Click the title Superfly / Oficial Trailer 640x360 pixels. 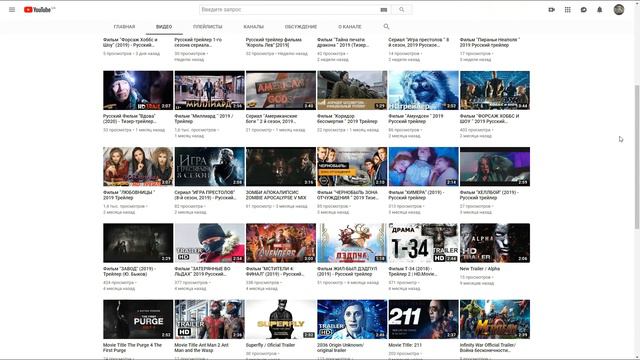click(270, 345)
